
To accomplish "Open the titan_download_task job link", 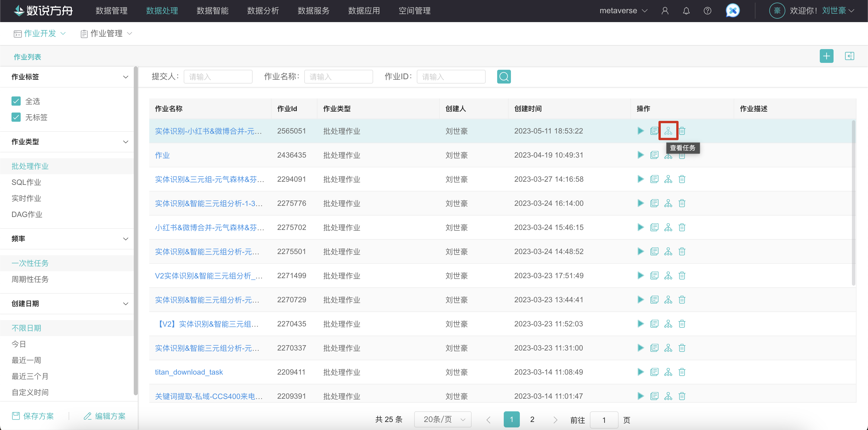I will coord(189,372).
